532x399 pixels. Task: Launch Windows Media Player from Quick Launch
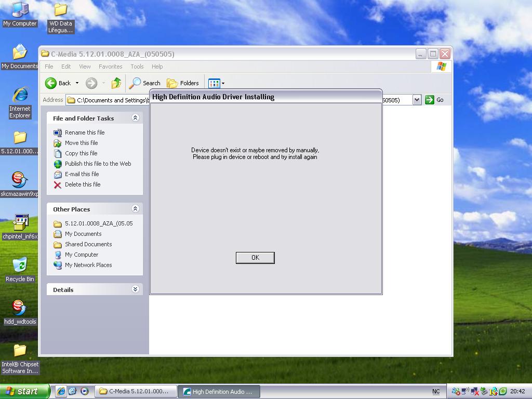85,391
